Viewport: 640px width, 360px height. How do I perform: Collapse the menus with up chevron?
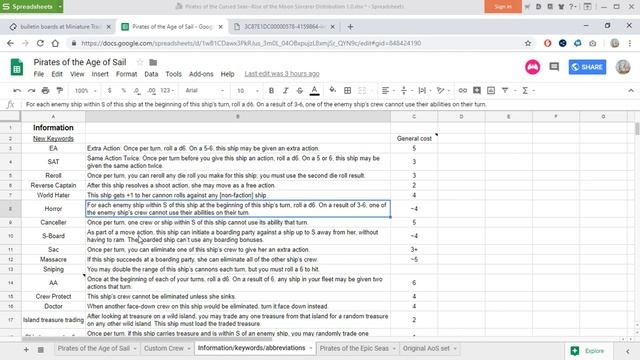[x=631, y=91]
